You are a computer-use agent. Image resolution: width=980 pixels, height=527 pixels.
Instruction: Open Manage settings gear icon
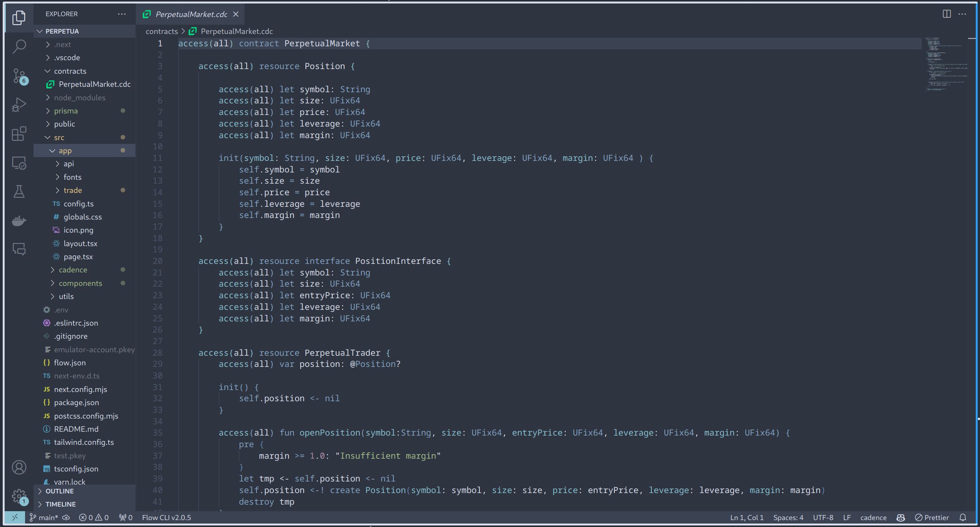coord(19,496)
